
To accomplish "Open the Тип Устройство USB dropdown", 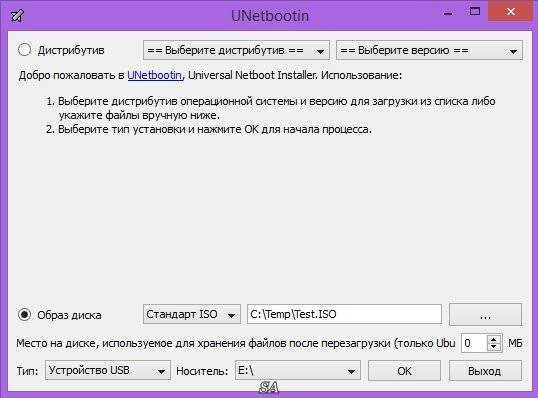I will [x=108, y=370].
